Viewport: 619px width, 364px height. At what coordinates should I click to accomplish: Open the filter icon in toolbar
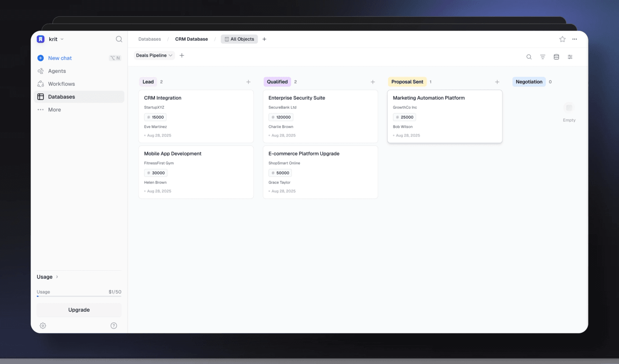543,57
